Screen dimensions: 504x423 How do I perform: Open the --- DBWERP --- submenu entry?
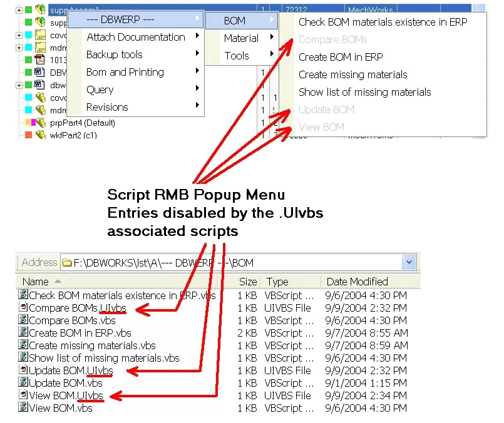point(135,19)
